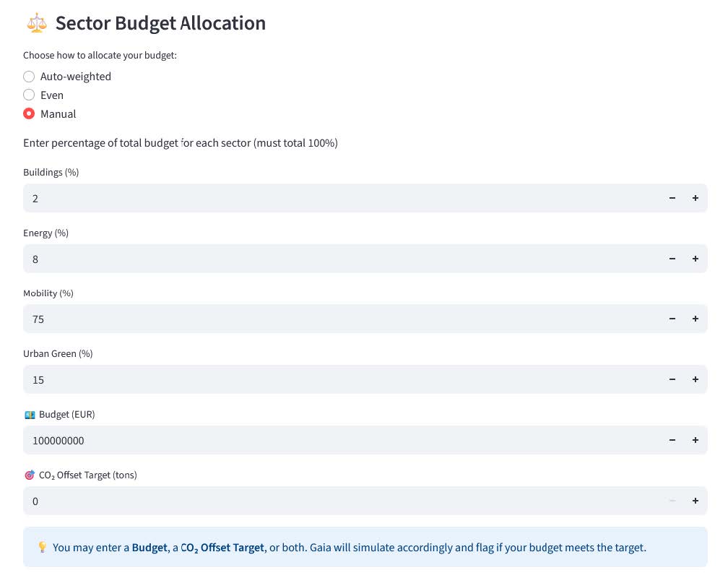Select the Auto-weighted allocation option

(x=29, y=77)
